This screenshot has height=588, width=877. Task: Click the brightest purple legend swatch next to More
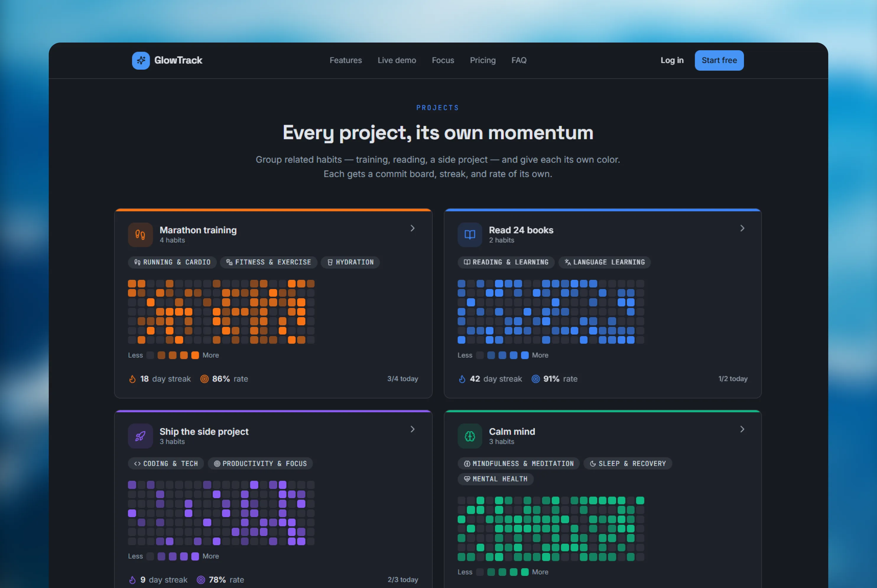195,556
